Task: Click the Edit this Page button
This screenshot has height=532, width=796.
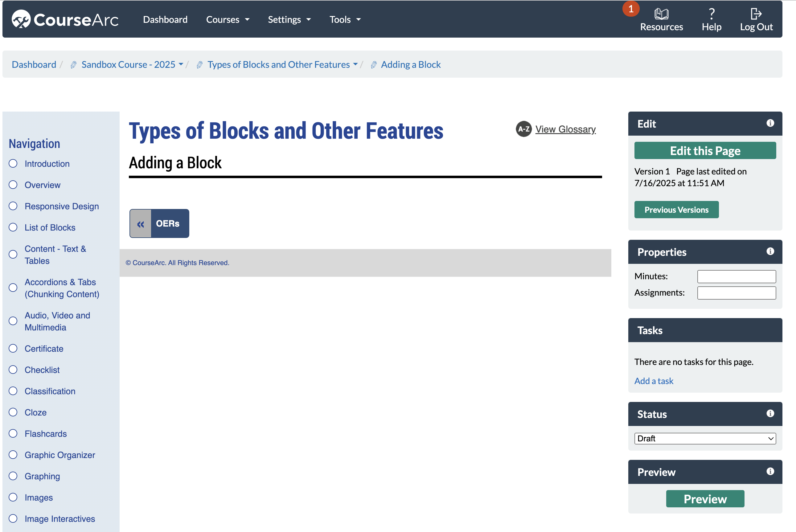Action: [705, 151]
